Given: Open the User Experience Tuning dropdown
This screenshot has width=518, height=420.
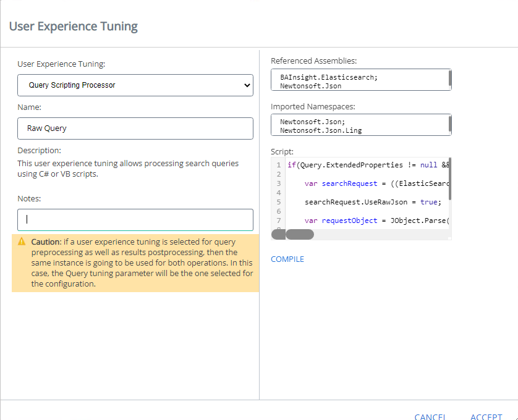Looking at the screenshot, I should (135, 85).
